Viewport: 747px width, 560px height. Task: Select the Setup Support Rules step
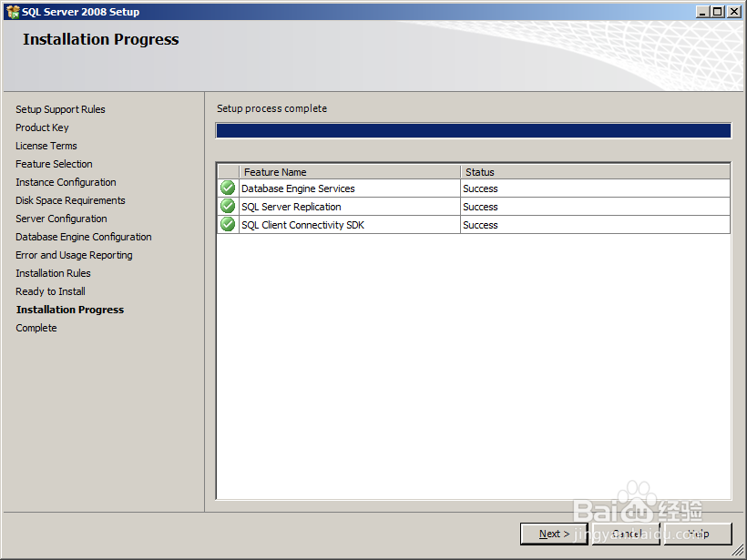[60, 109]
